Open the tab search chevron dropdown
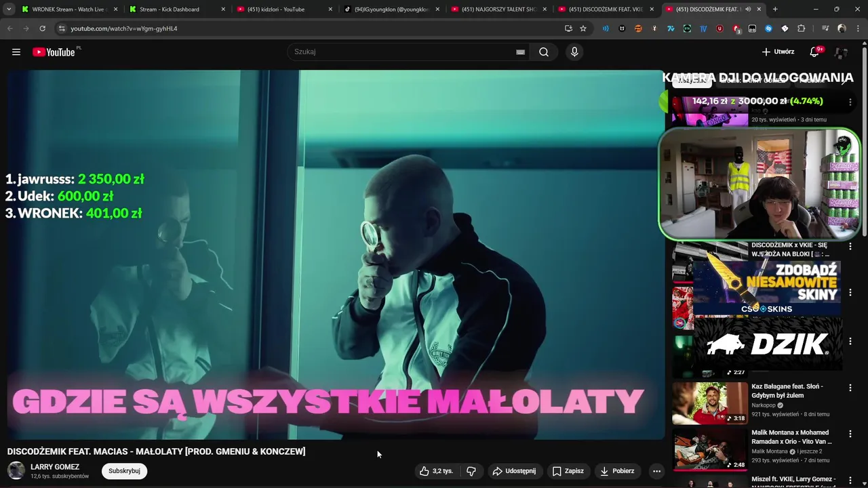Screen dimensions: 868x488 [x=9, y=9]
